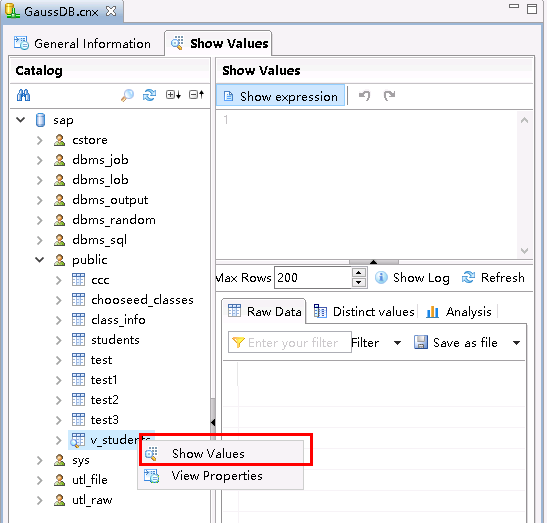Choose View Properties from context menu
This screenshot has height=523, width=547.
click(221, 476)
